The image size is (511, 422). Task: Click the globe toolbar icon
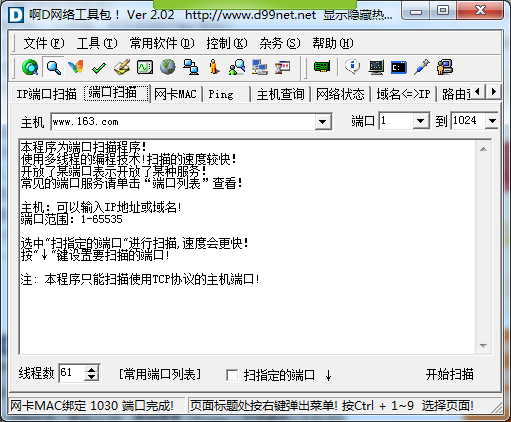tap(168, 67)
